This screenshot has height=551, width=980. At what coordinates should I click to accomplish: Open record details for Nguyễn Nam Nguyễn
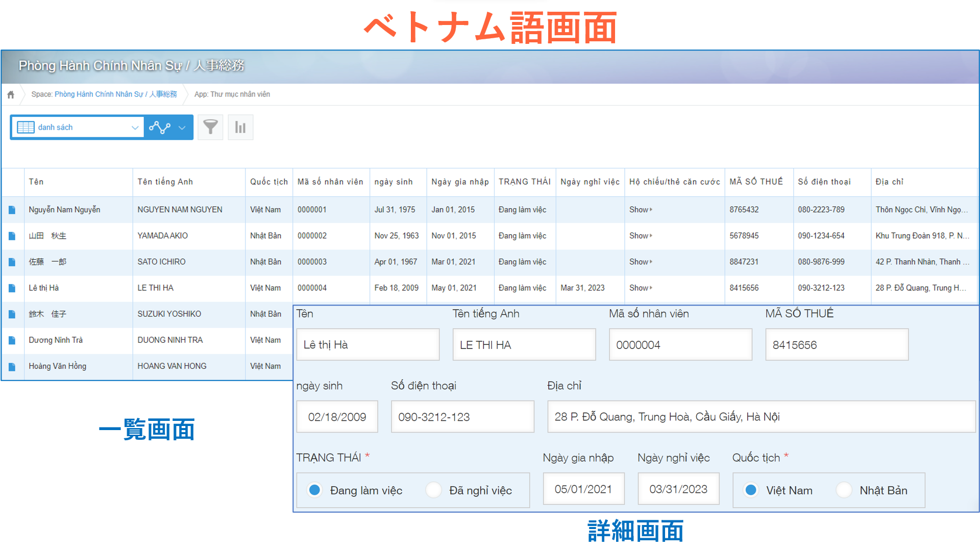(12, 210)
